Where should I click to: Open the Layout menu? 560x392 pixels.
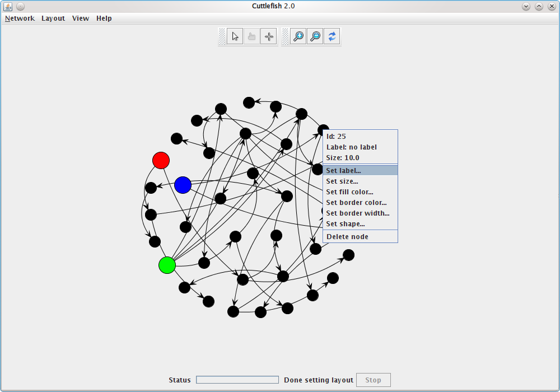point(53,18)
